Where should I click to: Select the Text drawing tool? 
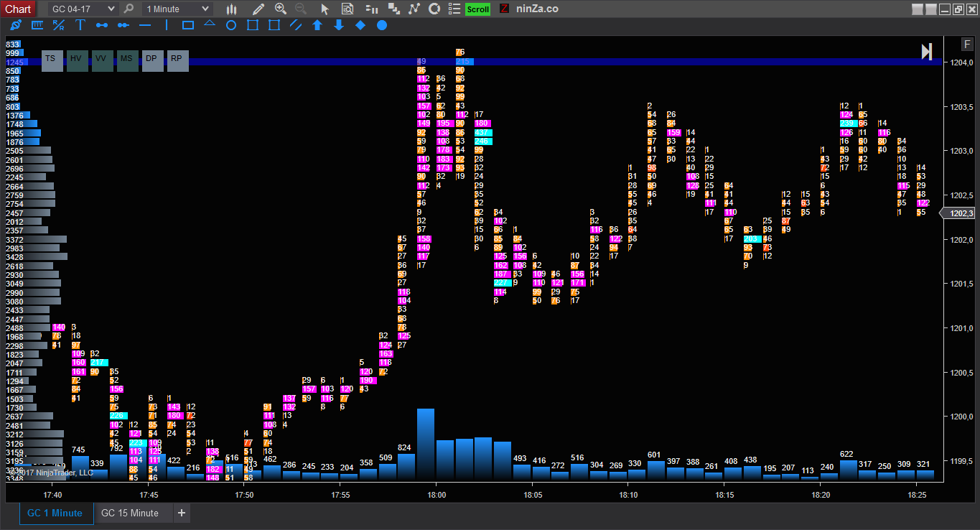(x=80, y=25)
